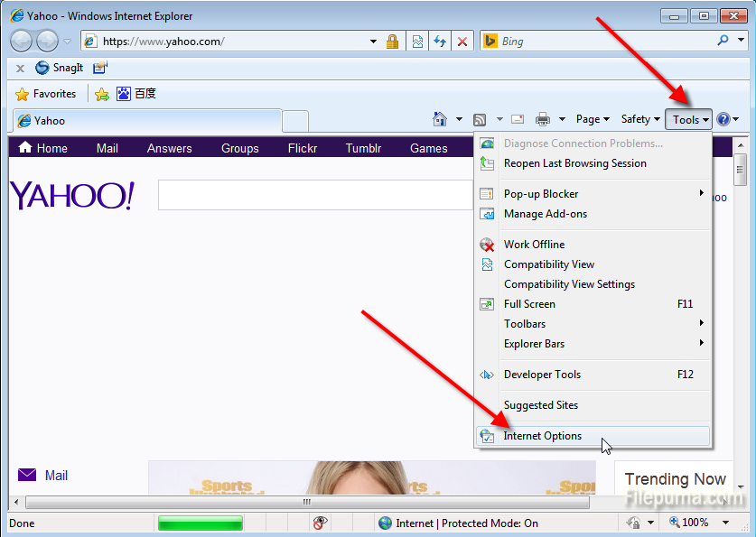The height and width of the screenshot is (537, 756).
Task: Toggle Full Screen mode in menu
Action: tap(529, 304)
